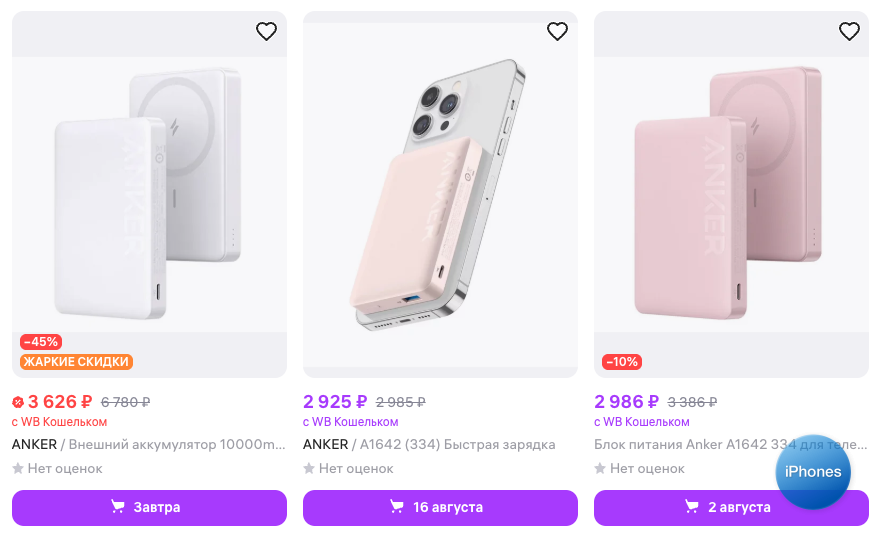Click the star icon under third product

tap(600, 468)
